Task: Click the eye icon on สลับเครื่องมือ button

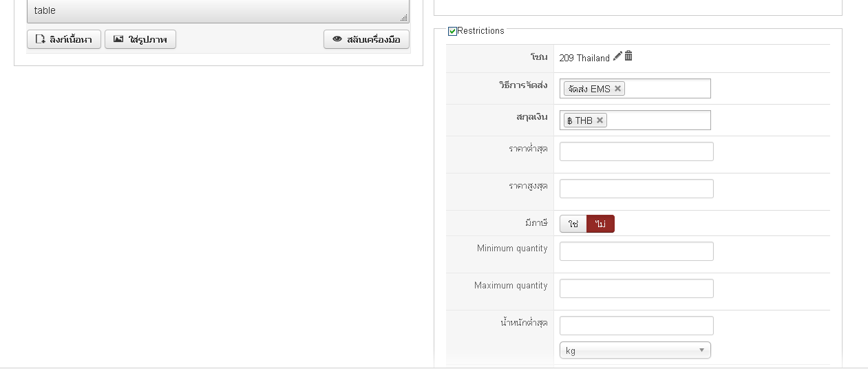Action: (337, 39)
